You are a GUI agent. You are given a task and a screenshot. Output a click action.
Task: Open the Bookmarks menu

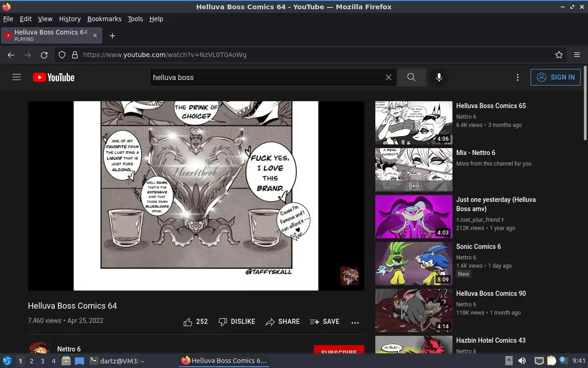coord(104,19)
